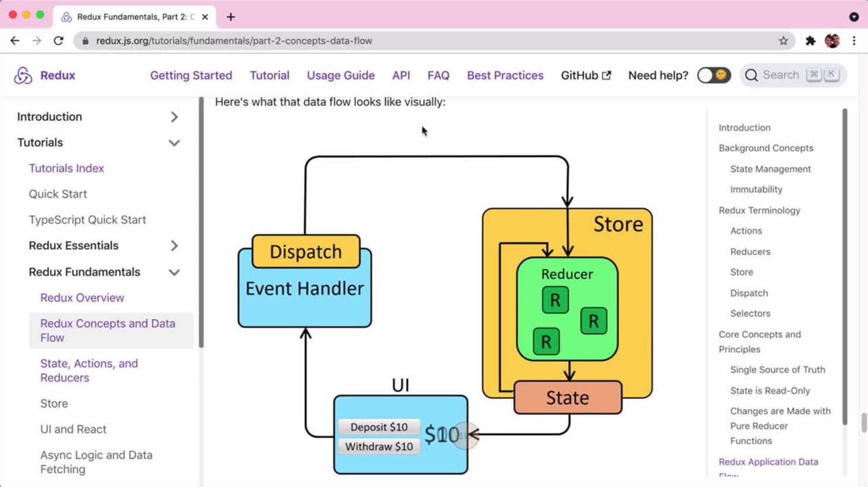Open the GitHub external link
This screenshot has width=868, height=487.
click(x=586, y=75)
